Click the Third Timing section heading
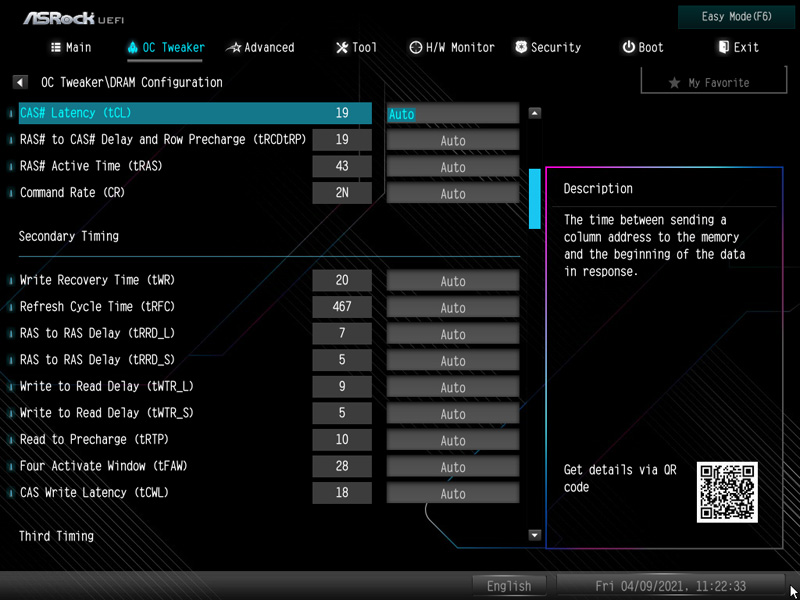Image resolution: width=800 pixels, height=600 pixels. [56, 536]
